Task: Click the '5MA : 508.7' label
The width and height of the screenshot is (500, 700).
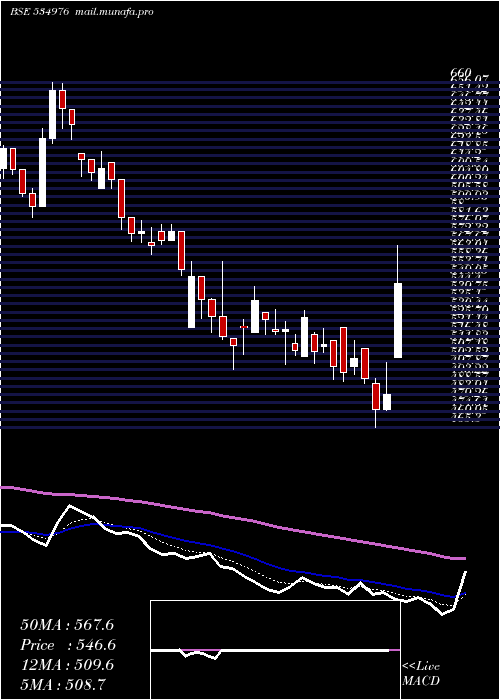Action: click(62, 684)
